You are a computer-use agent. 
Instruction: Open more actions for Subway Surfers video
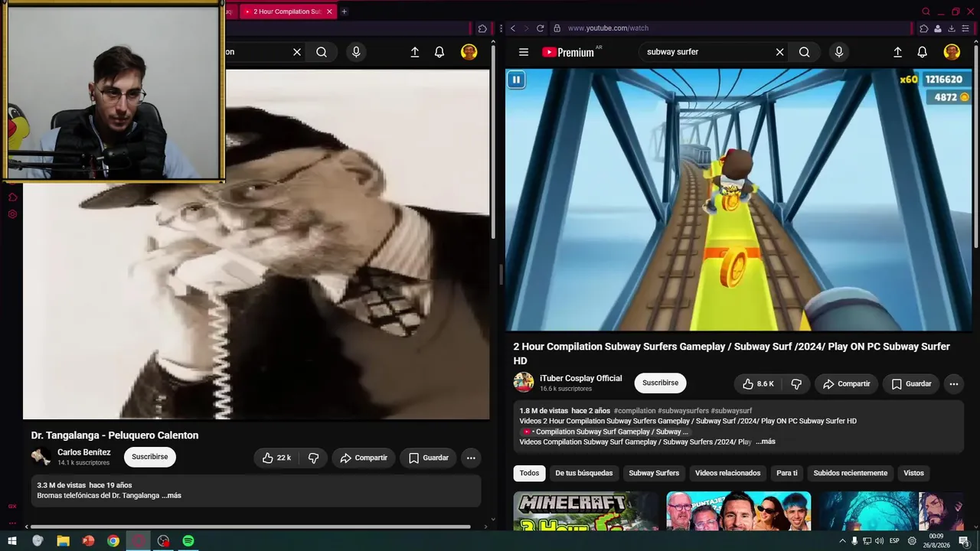pos(953,383)
